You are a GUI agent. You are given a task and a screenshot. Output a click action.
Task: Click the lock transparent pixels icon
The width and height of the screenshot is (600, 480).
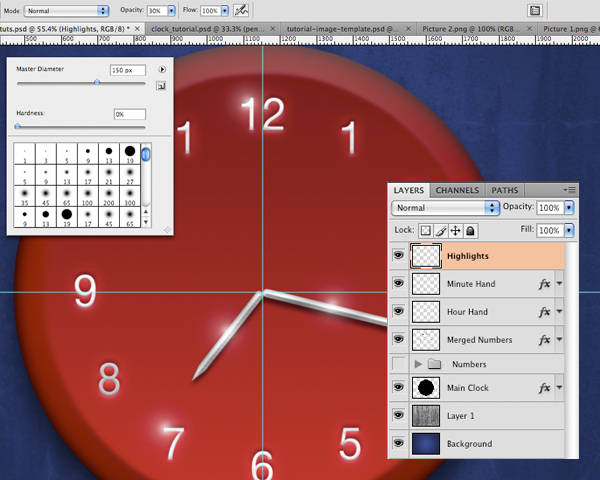425,230
